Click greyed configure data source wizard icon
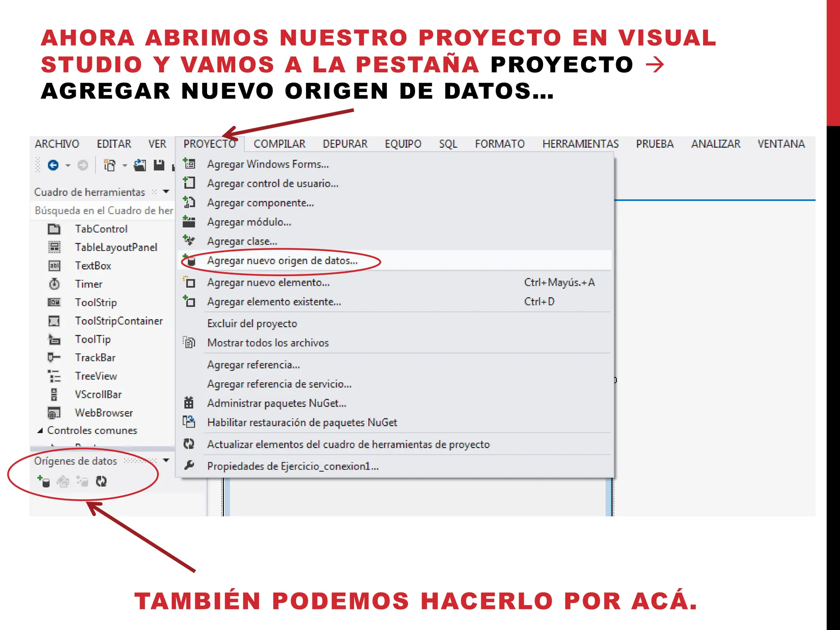The width and height of the screenshot is (840, 630). pyautogui.click(x=82, y=481)
